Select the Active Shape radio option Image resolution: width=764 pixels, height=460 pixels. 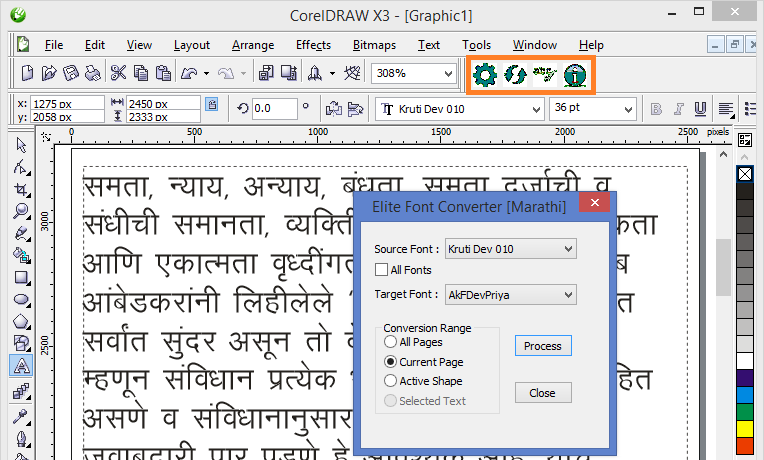[x=390, y=381]
